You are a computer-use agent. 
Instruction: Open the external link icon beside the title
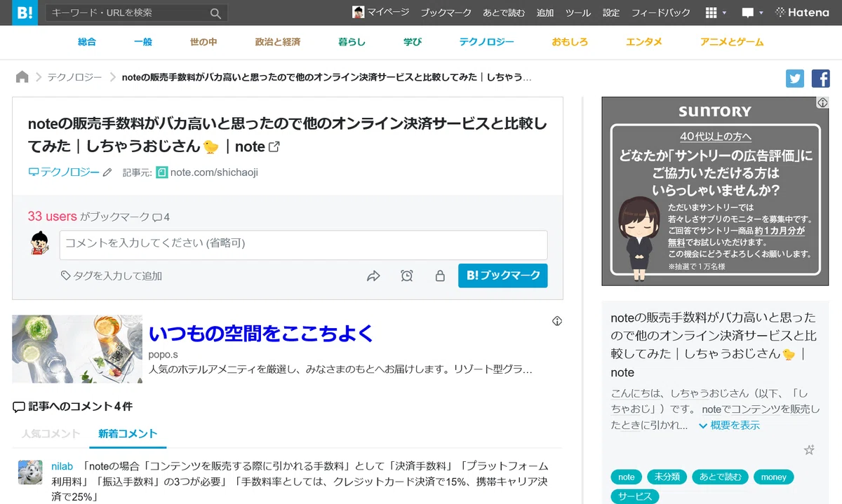(274, 147)
